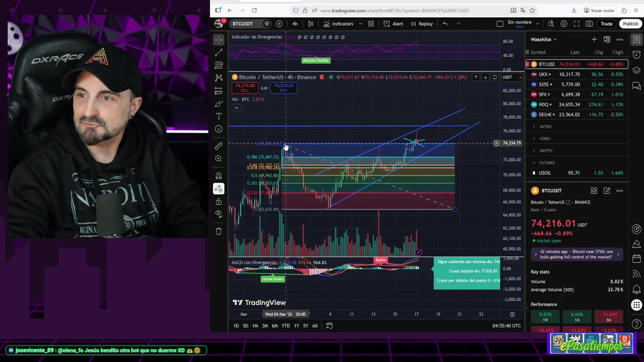Open the chart patterns tool

coord(218,78)
